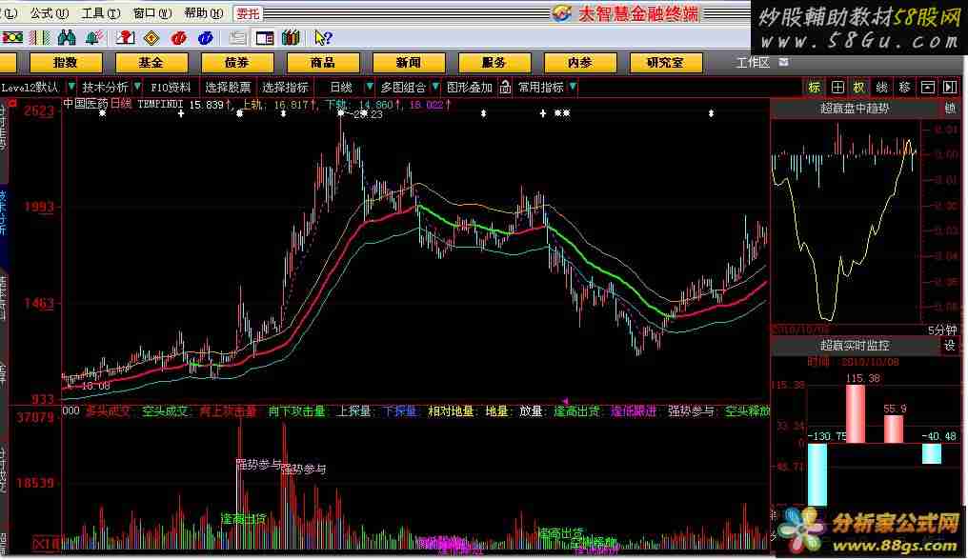Image resolution: width=968 pixels, height=560 pixels.
Task: Click the 工作区 label
Action: [x=754, y=62]
